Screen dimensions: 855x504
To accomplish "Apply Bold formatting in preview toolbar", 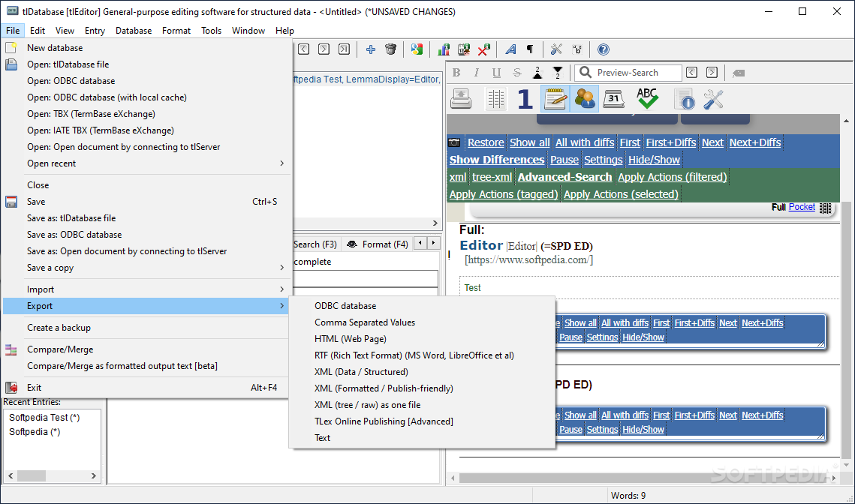I will (456, 73).
